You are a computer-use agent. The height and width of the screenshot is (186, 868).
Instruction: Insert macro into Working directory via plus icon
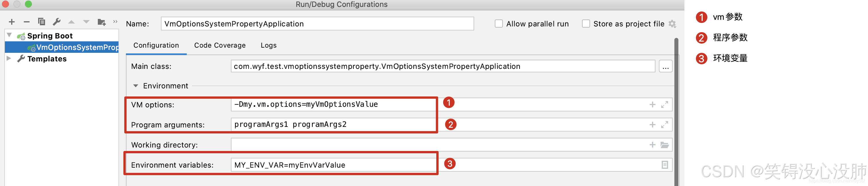pyautogui.click(x=652, y=145)
